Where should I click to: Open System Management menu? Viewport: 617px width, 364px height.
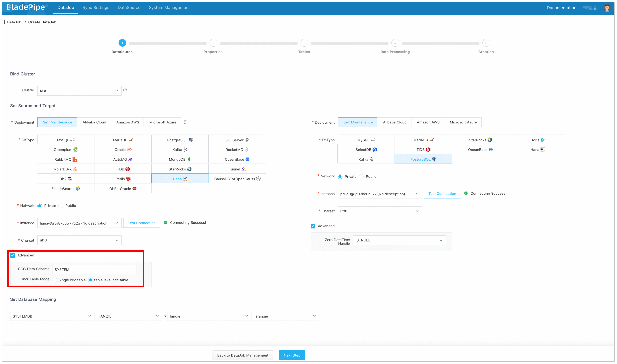(x=169, y=8)
